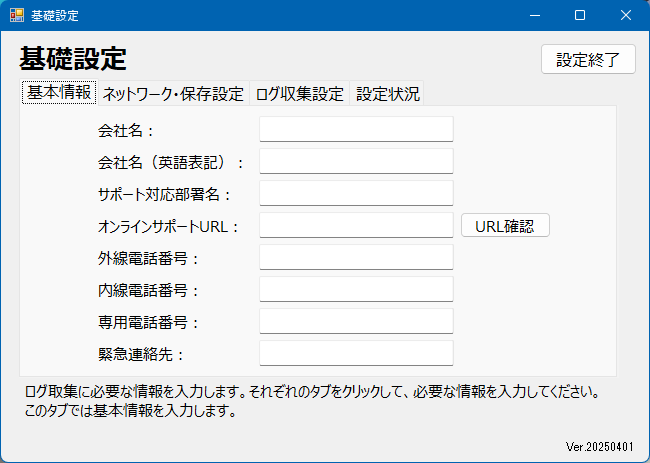This screenshot has width=650, height=463.
Task: Click the 会社名（英語表記） text box
Action: [356, 162]
